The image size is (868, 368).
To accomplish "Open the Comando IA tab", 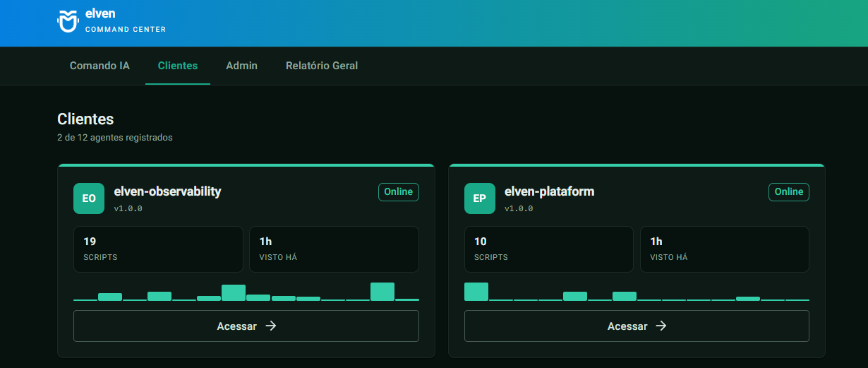I will (x=100, y=66).
